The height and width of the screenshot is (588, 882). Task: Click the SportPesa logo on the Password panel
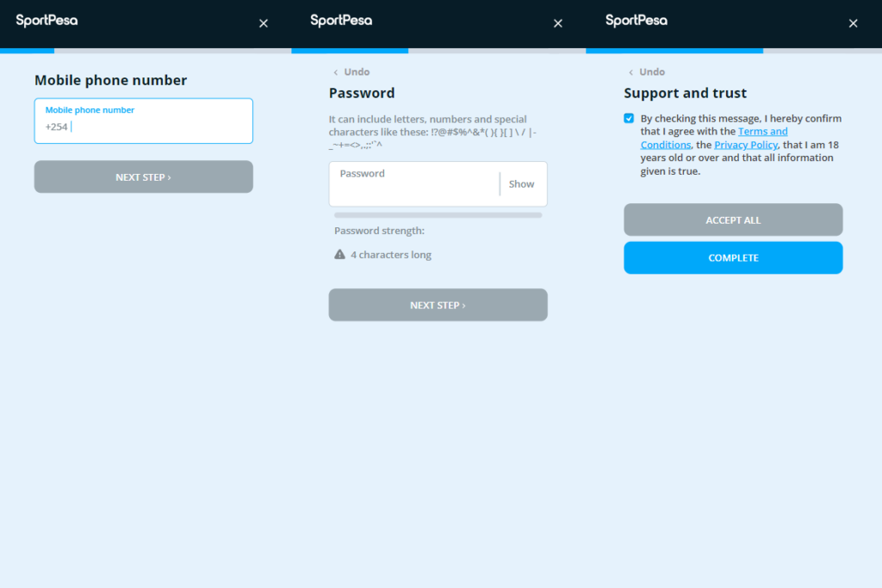coord(341,20)
